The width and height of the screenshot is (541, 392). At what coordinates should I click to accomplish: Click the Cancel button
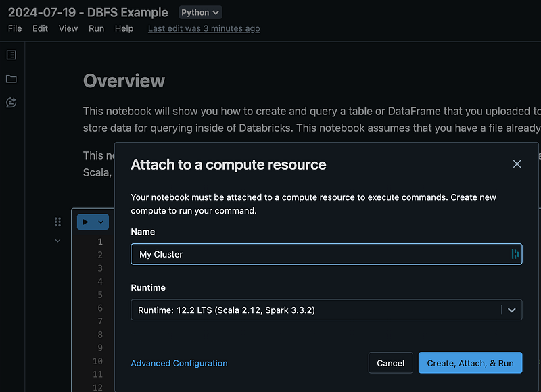[391, 363]
